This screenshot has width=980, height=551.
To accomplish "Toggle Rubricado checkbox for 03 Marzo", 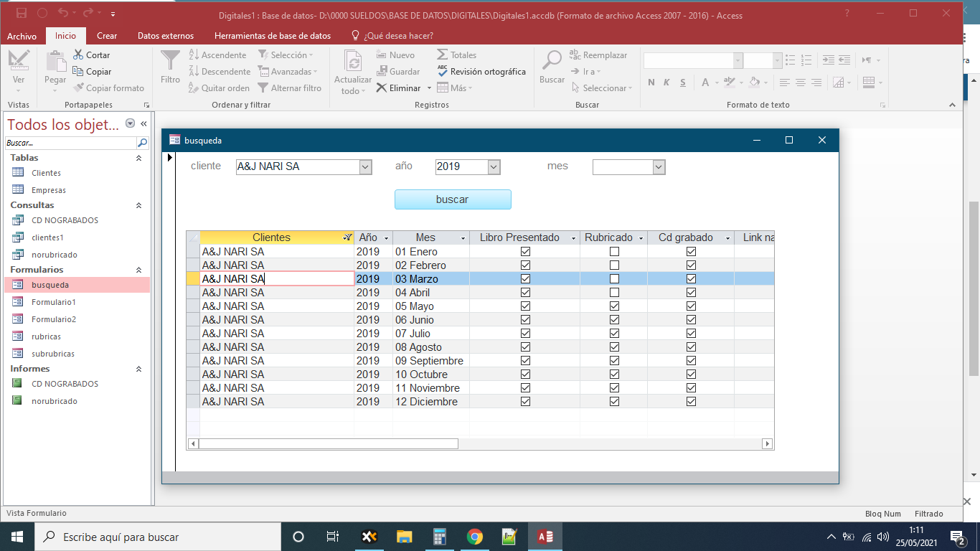I will (x=614, y=279).
